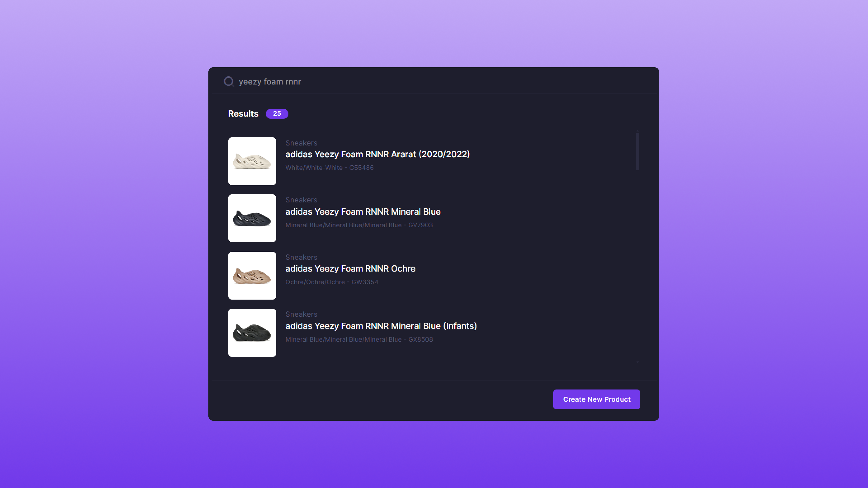Open adidas Yeezy Foam RNNR Ochre result
The image size is (868, 488).
(350, 269)
